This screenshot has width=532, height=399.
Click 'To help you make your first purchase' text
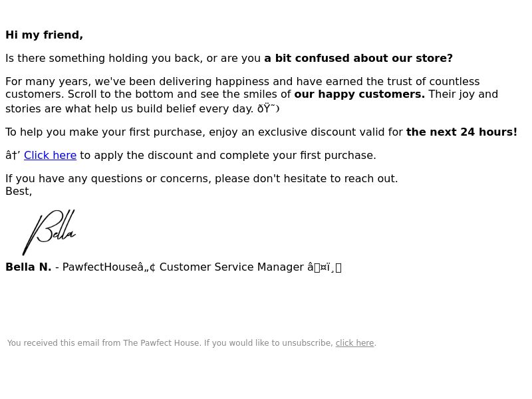105,132
